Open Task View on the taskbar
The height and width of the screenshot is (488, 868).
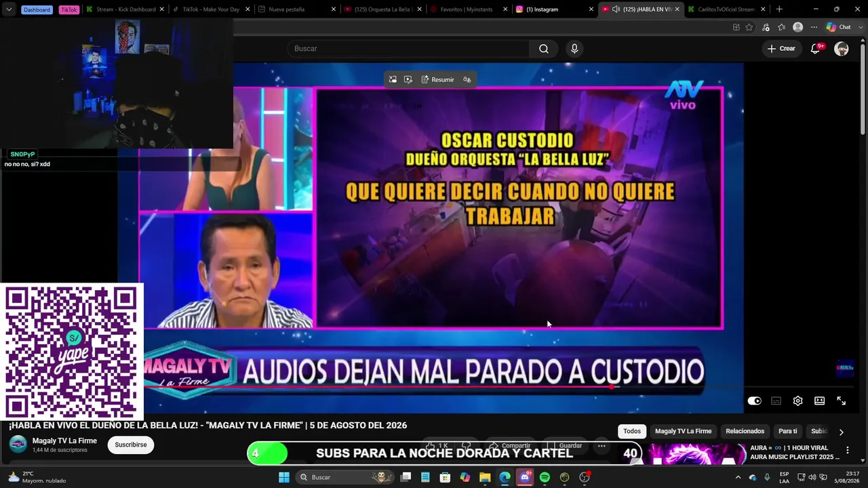pyautogui.click(x=406, y=477)
